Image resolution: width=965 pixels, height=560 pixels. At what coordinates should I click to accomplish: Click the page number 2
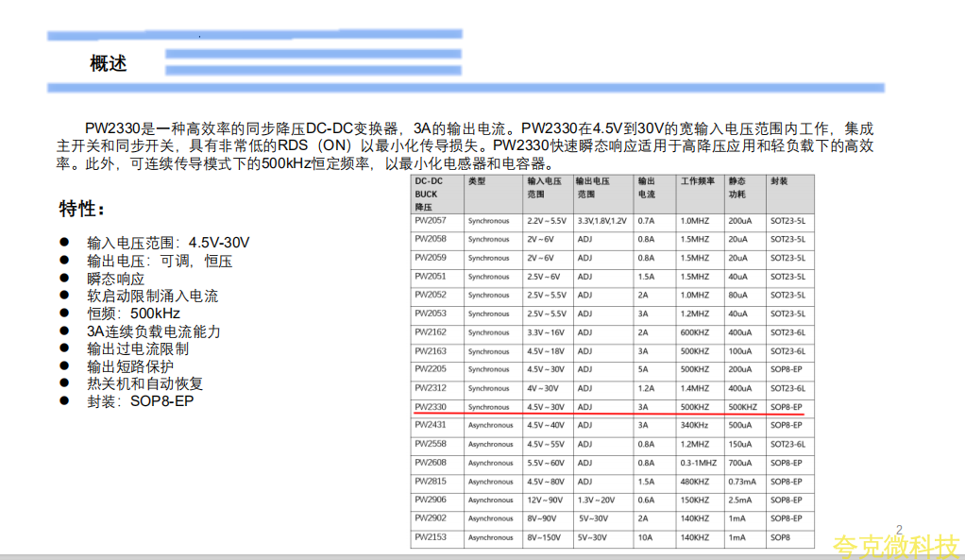click(x=899, y=530)
